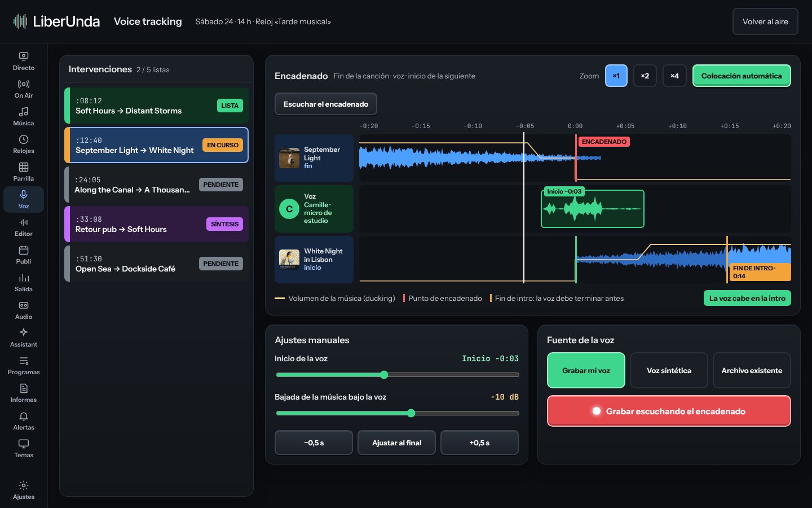Open the On Air sidebar section
The image size is (812, 508).
[24, 89]
